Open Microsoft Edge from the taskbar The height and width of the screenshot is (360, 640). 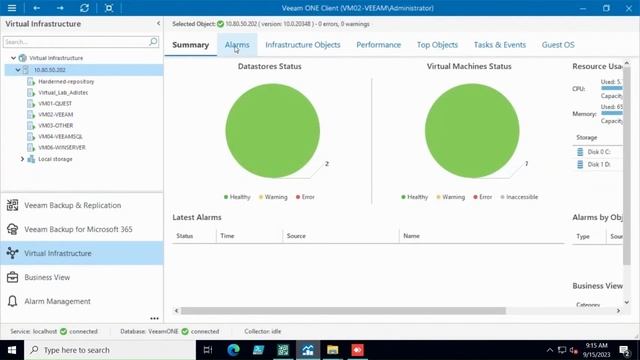(x=233, y=350)
